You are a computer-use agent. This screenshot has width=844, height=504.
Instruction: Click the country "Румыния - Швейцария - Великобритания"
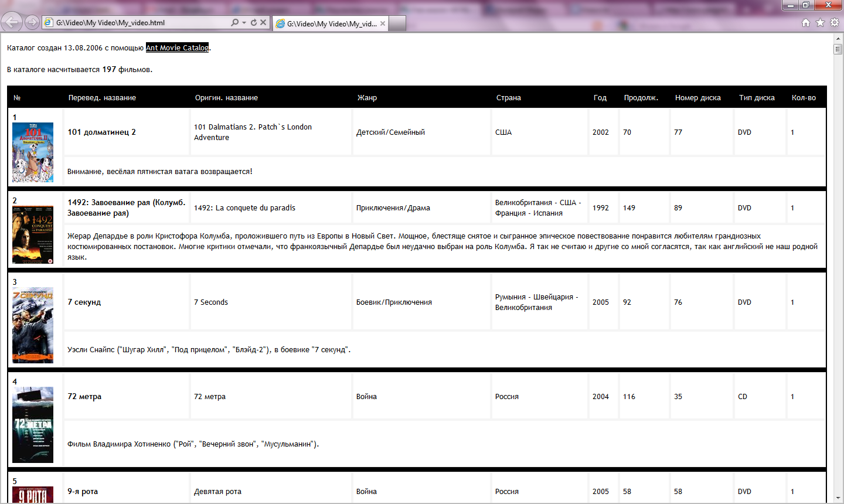click(x=537, y=302)
